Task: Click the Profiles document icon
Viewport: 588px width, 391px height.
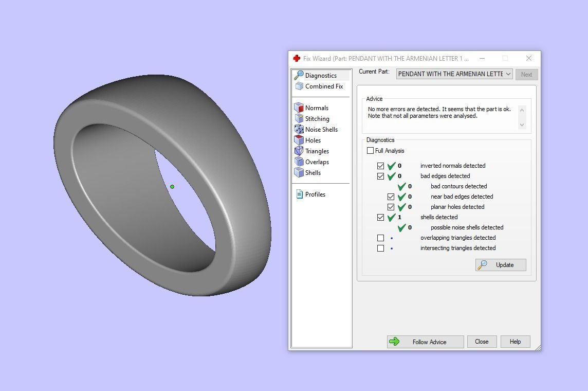Action: [300, 194]
